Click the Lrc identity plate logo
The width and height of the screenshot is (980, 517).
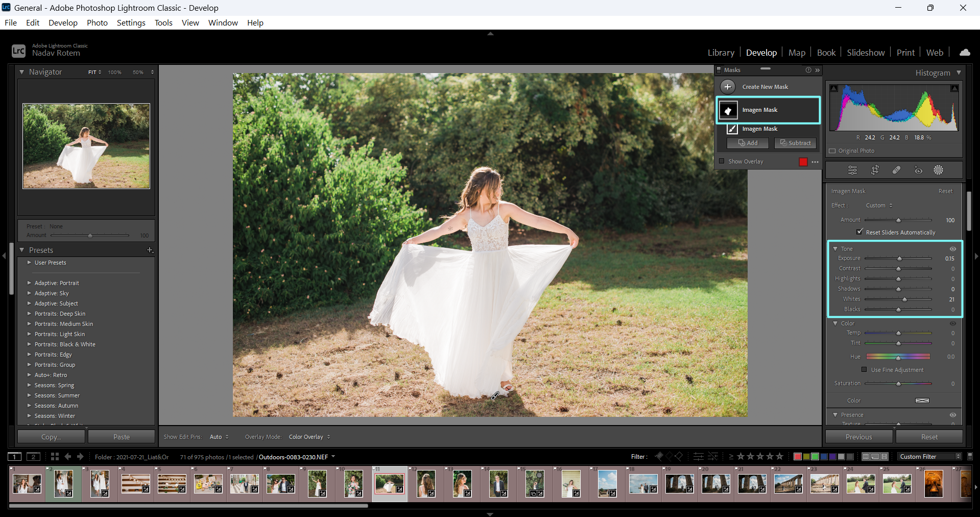(18, 51)
